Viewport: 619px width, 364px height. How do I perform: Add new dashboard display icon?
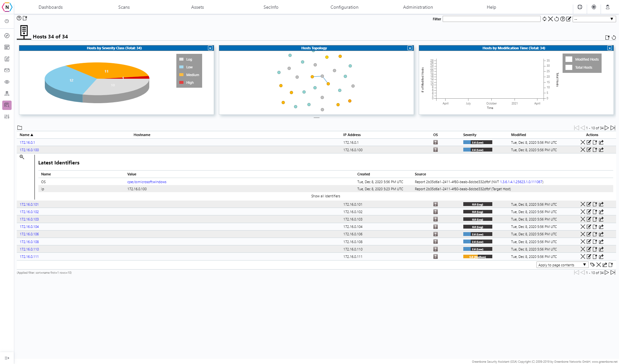(x=607, y=37)
